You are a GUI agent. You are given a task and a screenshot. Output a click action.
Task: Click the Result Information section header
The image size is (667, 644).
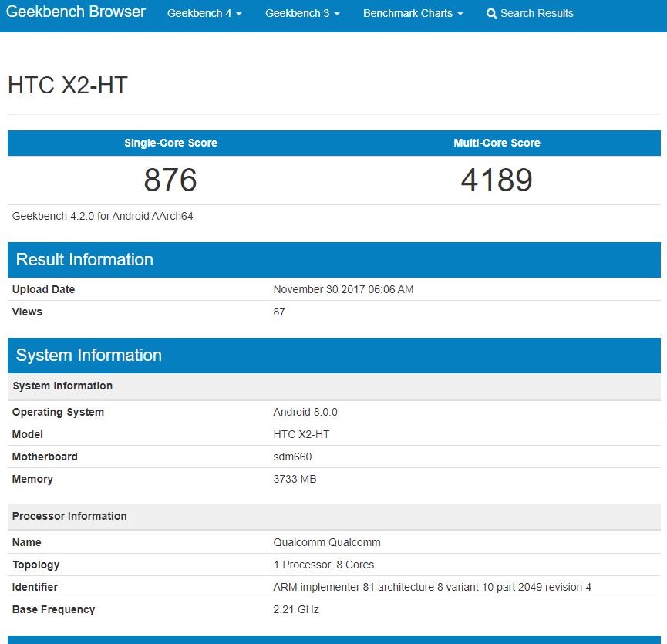click(x=85, y=260)
